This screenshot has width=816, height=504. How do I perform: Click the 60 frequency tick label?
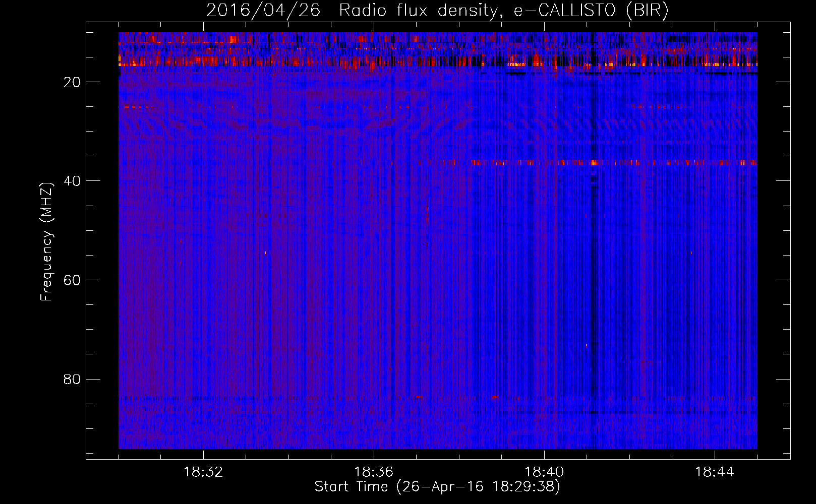pyautogui.click(x=72, y=281)
